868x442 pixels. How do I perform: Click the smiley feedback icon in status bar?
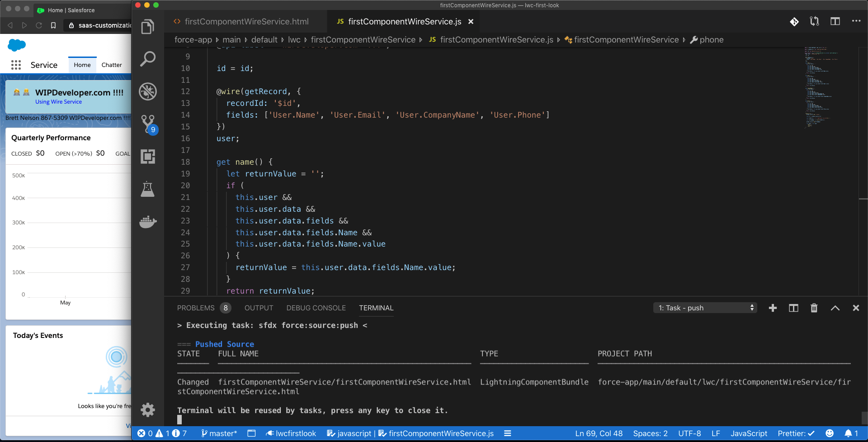point(830,433)
